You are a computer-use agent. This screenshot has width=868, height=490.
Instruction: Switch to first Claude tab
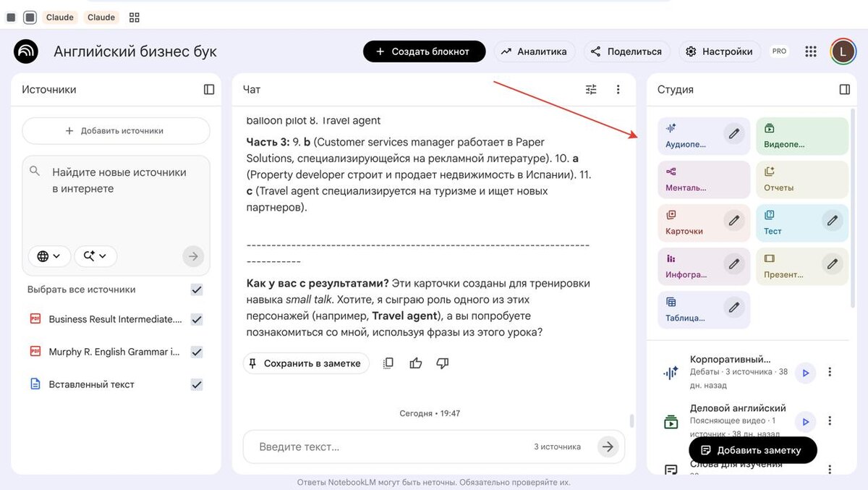point(59,17)
